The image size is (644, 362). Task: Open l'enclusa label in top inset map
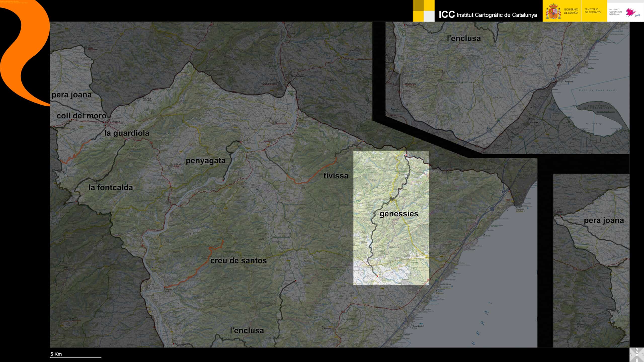coord(464,38)
